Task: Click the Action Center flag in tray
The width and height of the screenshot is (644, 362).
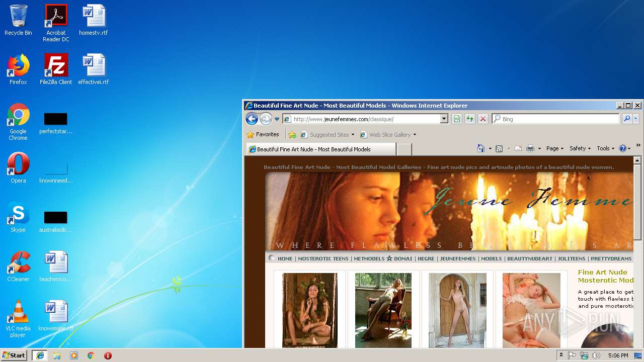Action: click(572, 355)
